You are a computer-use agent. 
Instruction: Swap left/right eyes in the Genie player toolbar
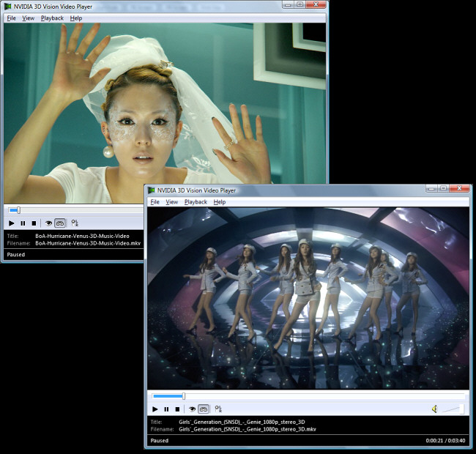pyautogui.click(x=218, y=409)
